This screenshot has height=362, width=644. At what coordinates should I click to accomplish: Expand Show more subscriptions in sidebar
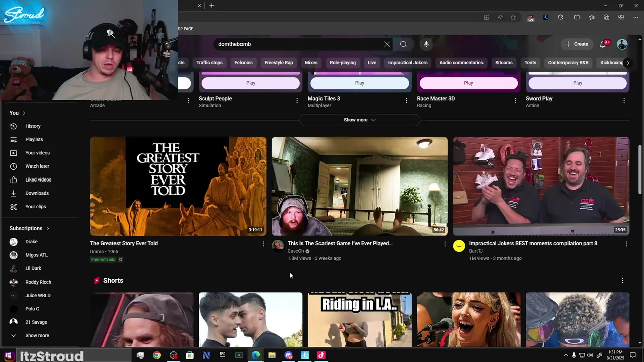click(x=37, y=335)
